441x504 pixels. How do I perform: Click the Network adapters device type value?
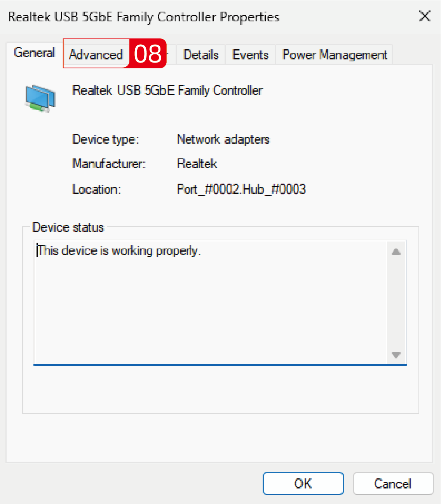pos(223,139)
